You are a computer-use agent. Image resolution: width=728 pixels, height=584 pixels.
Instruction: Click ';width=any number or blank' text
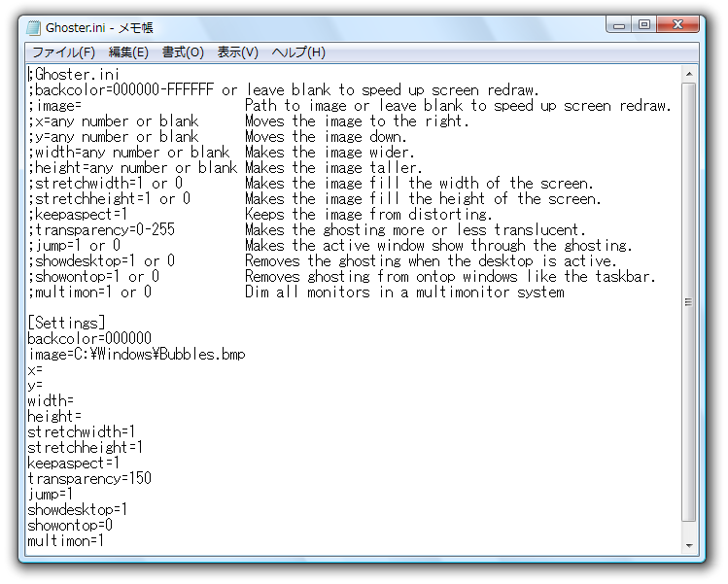point(128,152)
